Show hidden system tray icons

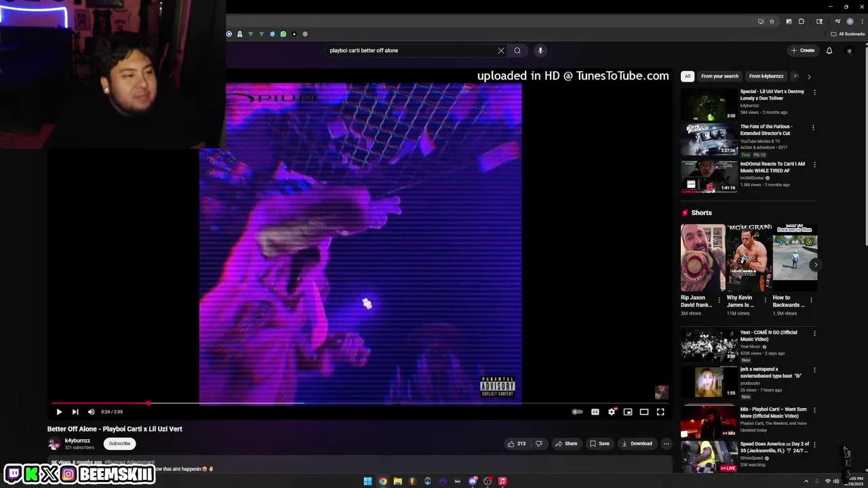(806, 481)
